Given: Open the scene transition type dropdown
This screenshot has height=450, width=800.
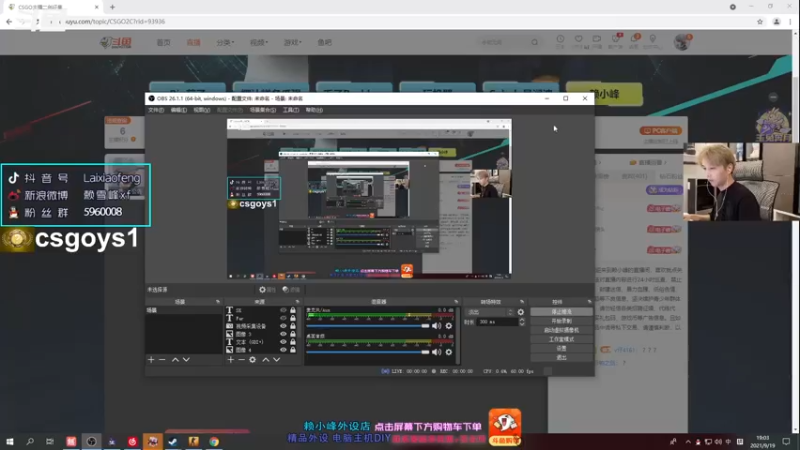Looking at the screenshot, I should click(490, 312).
